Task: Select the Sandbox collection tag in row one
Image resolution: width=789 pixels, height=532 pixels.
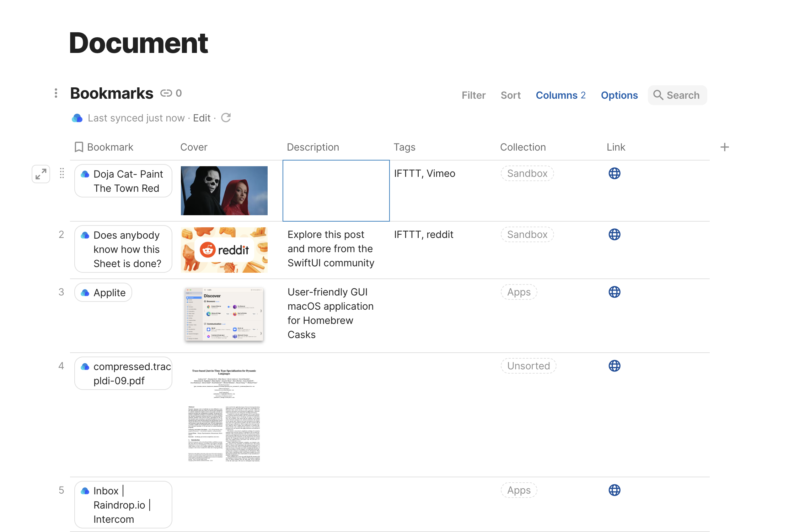Action: click(x=527, y=173)
